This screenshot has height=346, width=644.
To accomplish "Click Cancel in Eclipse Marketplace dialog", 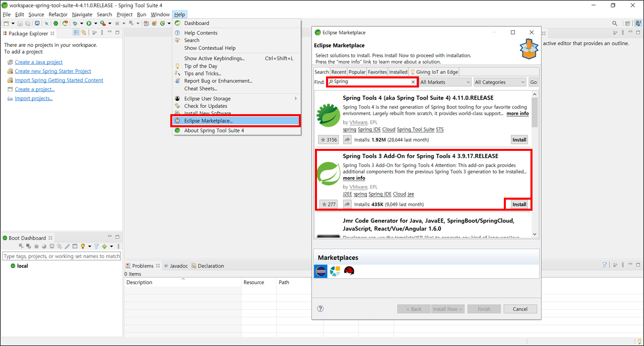I will click(520, 309).
